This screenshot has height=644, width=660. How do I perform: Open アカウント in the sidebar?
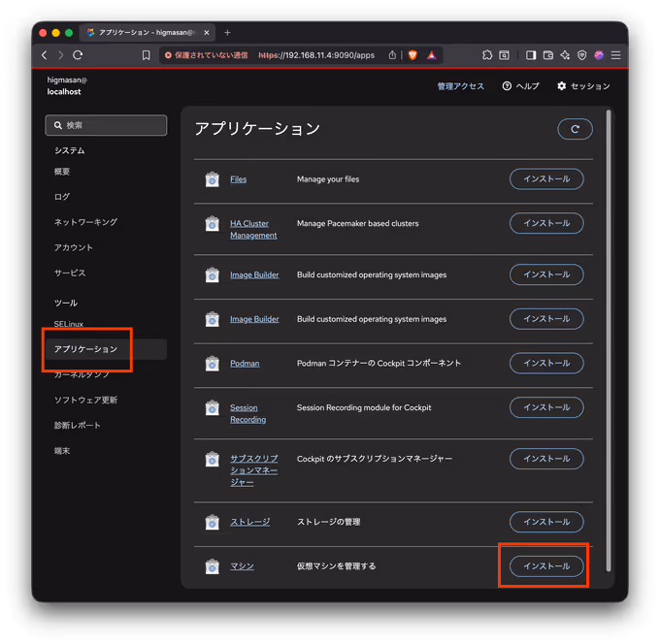click(73, 247)
